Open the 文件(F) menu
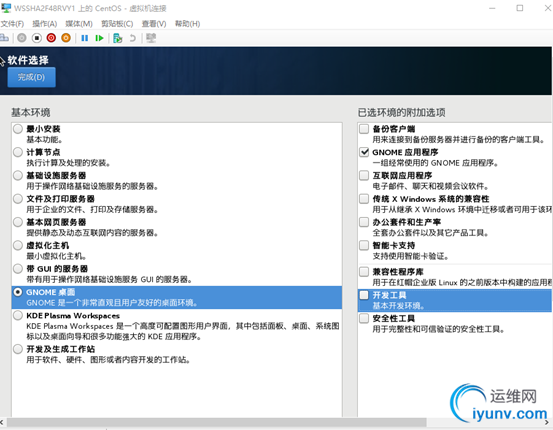 (12, 24)
